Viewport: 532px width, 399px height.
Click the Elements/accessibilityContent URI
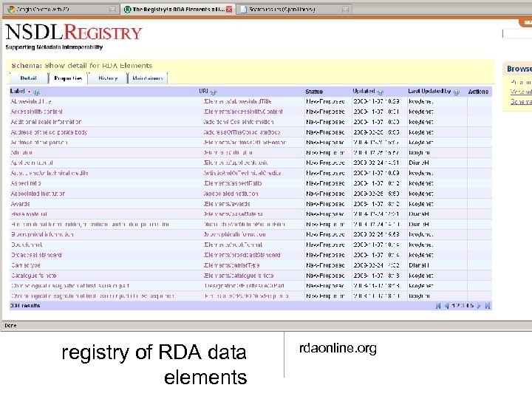(243, 112)
